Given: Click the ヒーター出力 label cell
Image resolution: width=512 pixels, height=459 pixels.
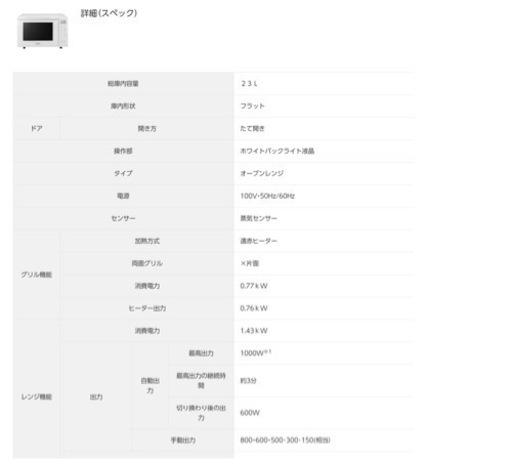Looking at the screenshot, I should click(x=147, y=308).
